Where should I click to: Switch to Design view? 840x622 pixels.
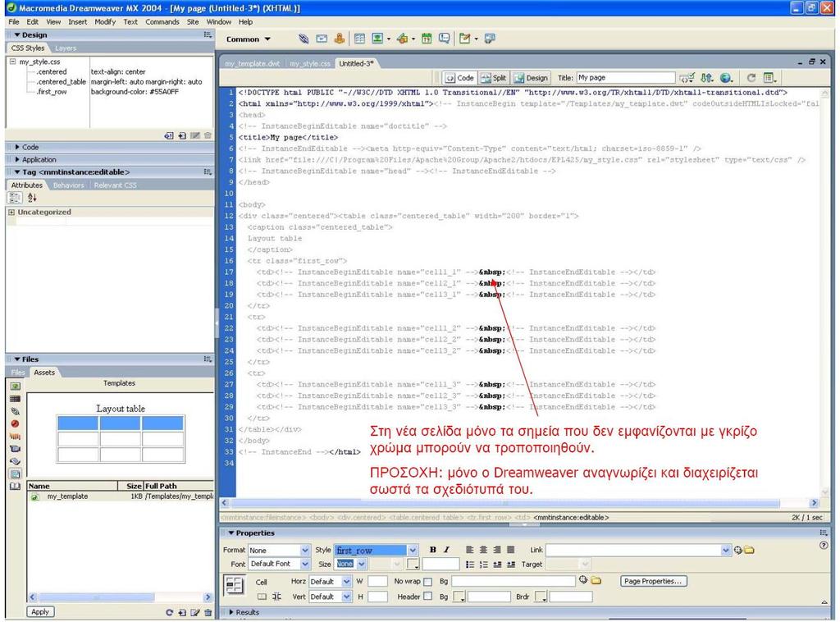531,78
